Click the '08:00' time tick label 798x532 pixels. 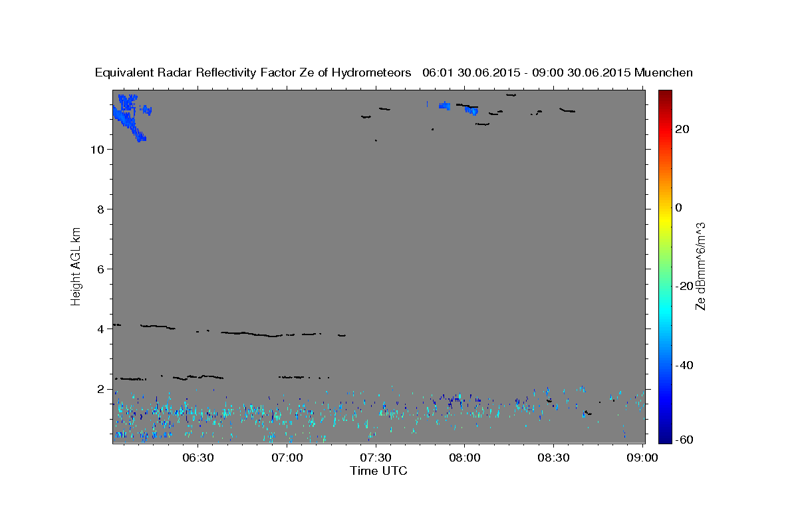(465, 458)
